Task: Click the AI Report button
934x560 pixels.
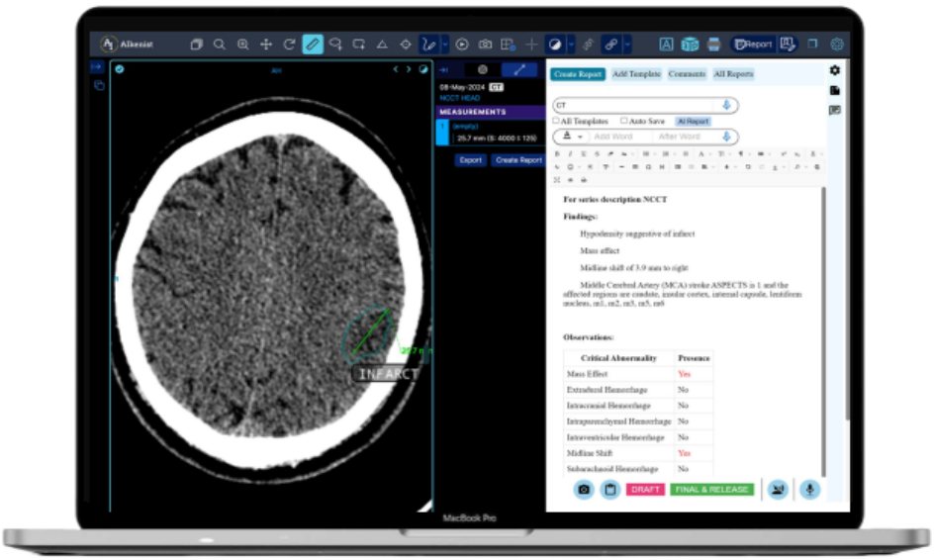Action: tap(694, 122)
